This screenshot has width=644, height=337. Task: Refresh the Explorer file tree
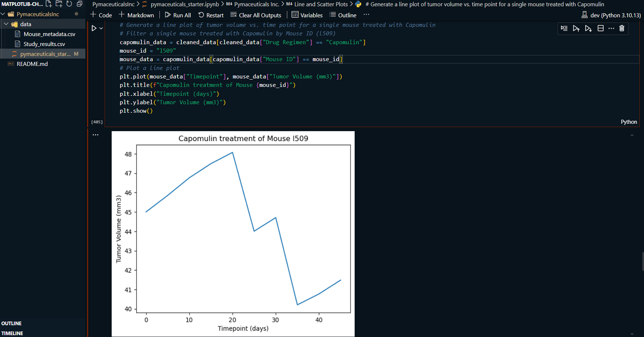point(69,4)
